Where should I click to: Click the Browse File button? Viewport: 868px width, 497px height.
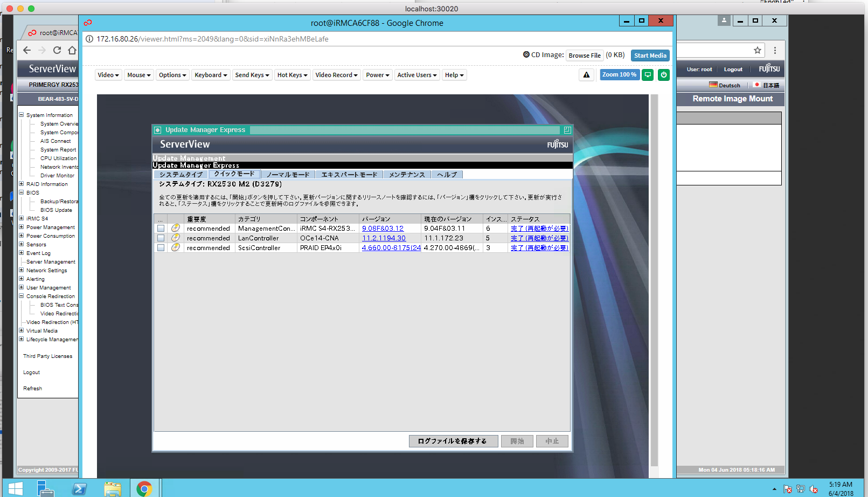pyautogui.click(x=585, y=56)
